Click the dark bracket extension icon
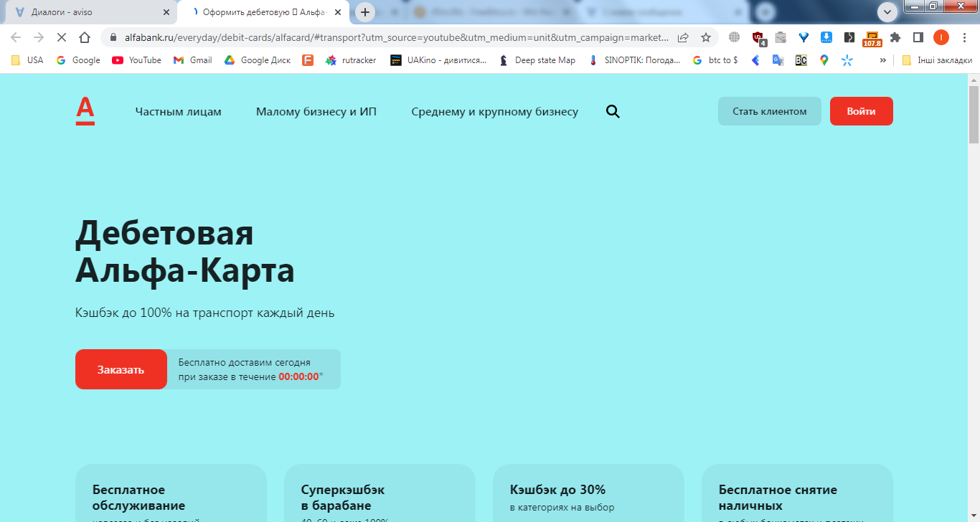 click(849, 37)
